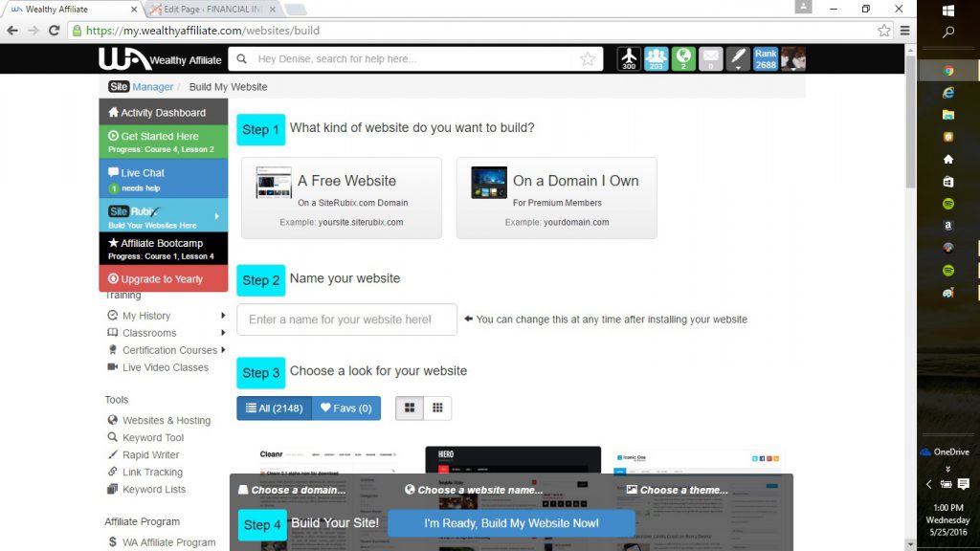Click the Chrome bookmark star icon

pyautogui.click(x=883, y=31)
